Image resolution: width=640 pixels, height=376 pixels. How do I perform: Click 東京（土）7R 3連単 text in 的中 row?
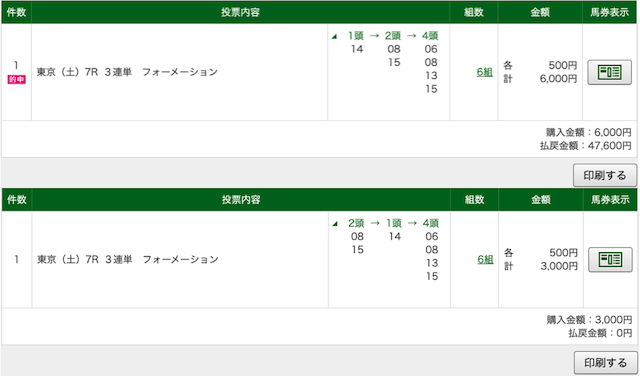[x=84, y=72]
